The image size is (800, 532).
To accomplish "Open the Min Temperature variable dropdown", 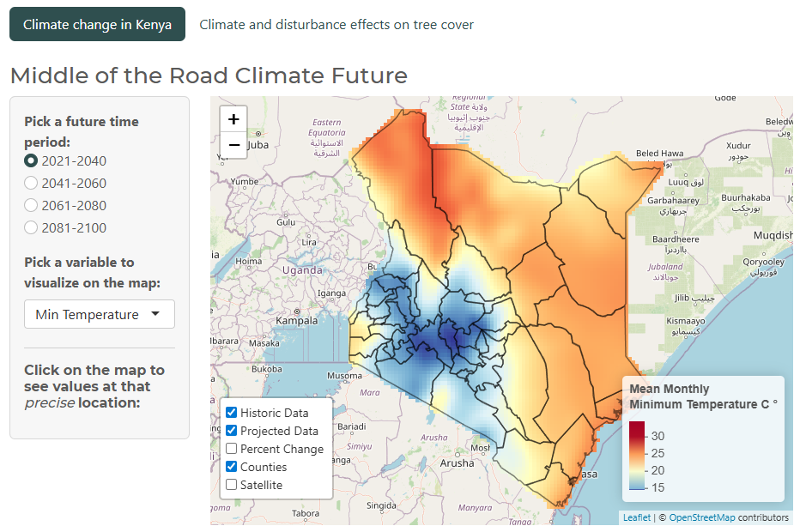I will pos(99,314).
